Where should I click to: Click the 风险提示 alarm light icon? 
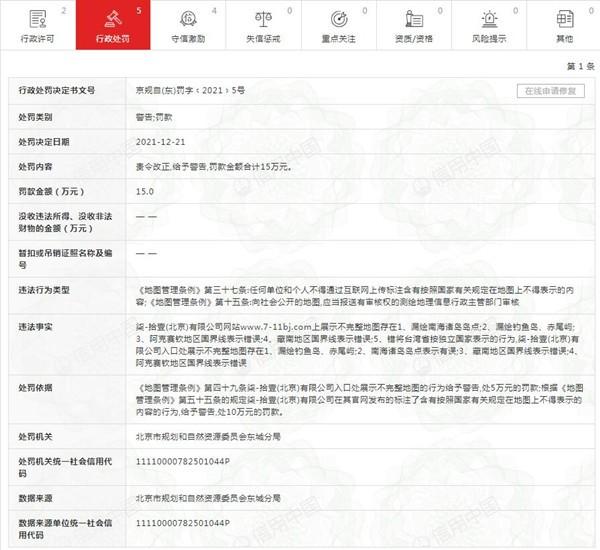tap(489, 19)
